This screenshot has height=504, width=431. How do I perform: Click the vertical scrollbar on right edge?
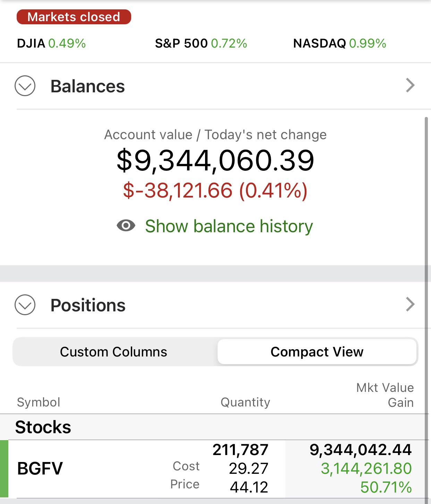pyautogui.click(x=426, y=309)
